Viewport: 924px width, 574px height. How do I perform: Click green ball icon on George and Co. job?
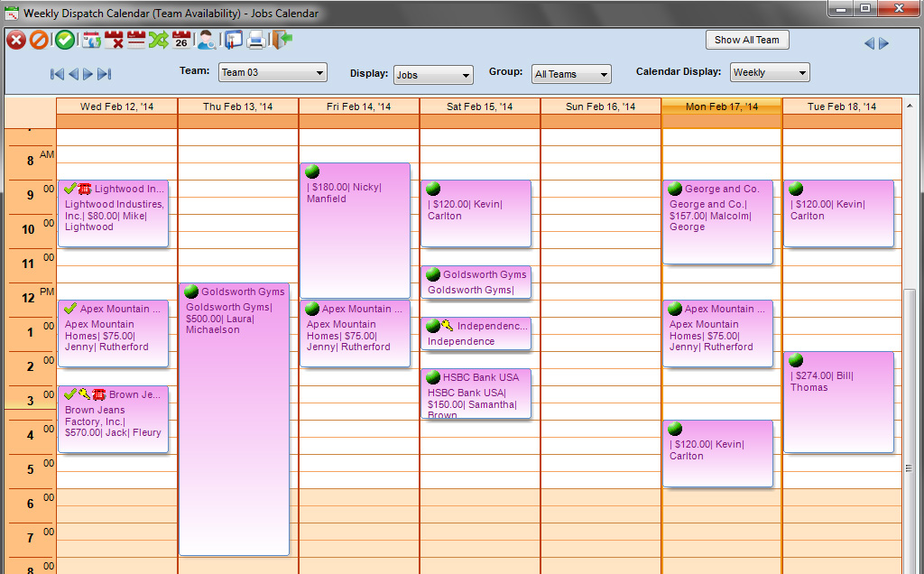(675, 189)
